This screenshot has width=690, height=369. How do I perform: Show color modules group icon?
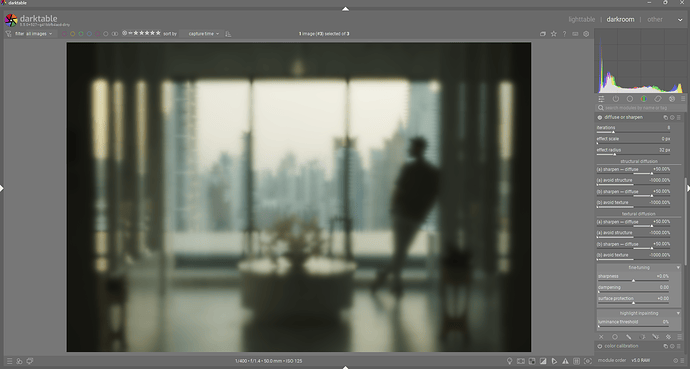tap(643, 99)
